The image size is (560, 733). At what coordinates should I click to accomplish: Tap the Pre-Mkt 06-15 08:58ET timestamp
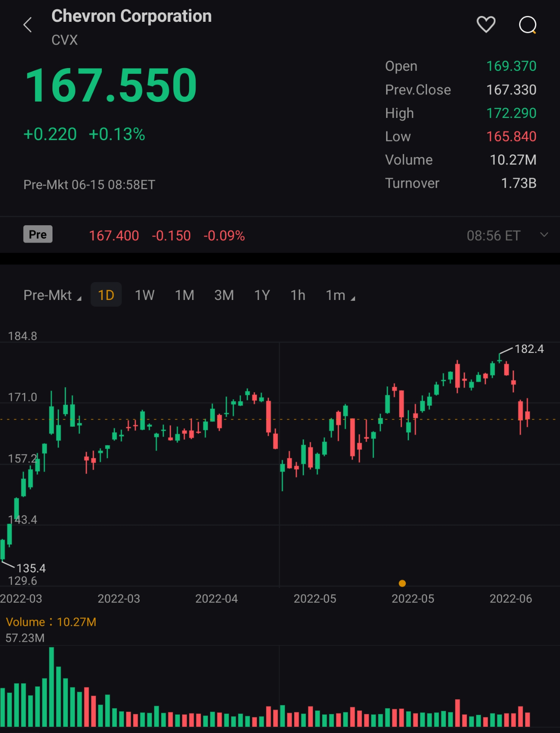click(89, 185)
